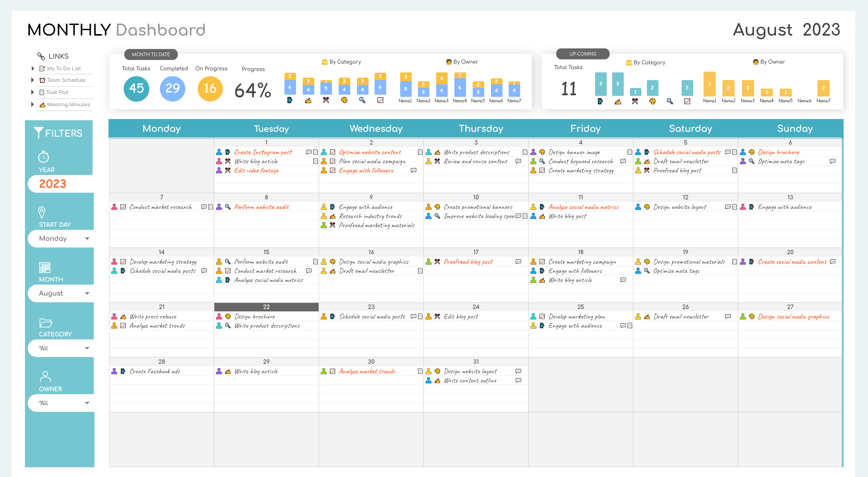
Task: Open the Team Schedule link
Action: pos(66,80)
